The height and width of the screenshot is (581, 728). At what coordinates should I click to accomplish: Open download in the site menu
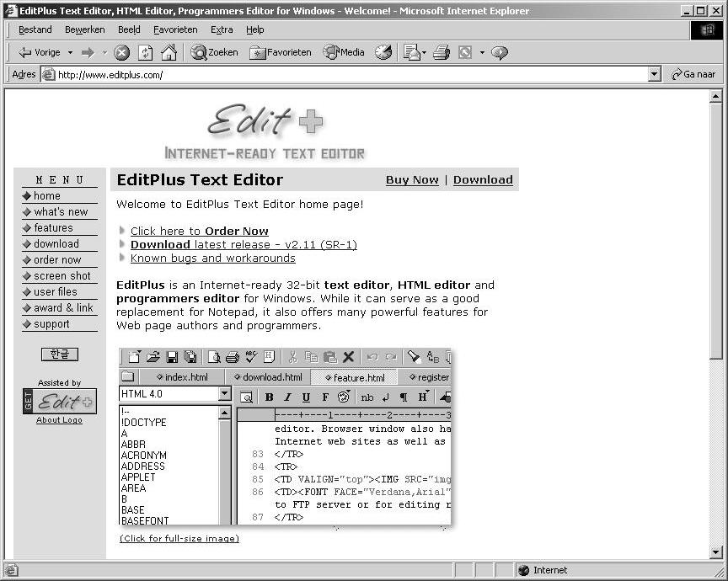(56, 244)
